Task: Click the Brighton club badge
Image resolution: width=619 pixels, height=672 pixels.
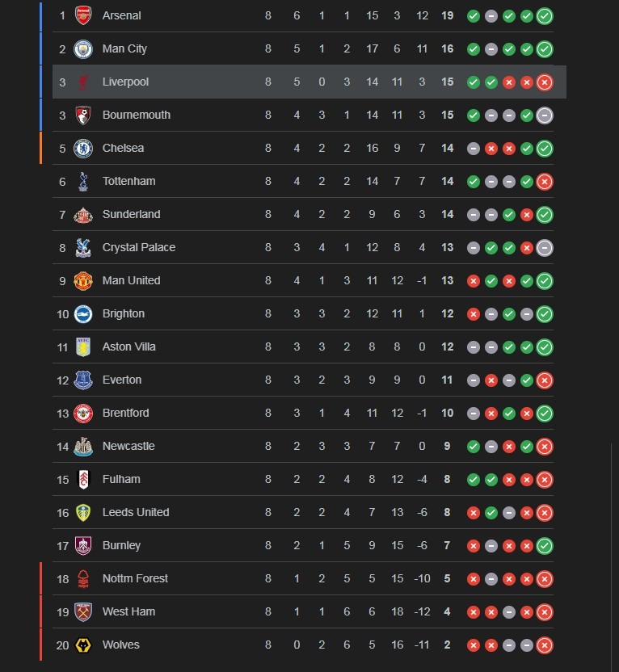Action: point(83,313)
